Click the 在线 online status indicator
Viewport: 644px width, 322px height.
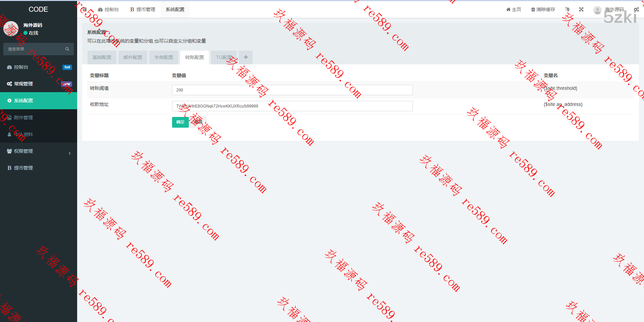click(31, 33)
